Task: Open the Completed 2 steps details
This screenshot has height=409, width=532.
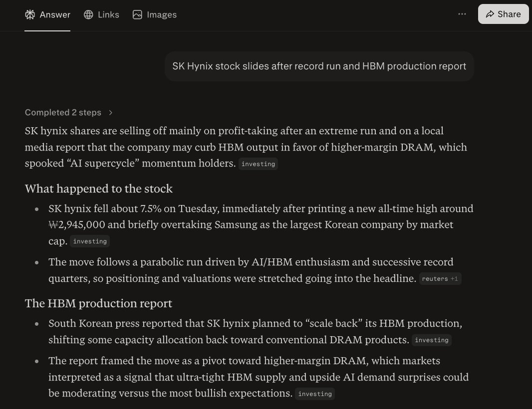Action: pos(63,113)
